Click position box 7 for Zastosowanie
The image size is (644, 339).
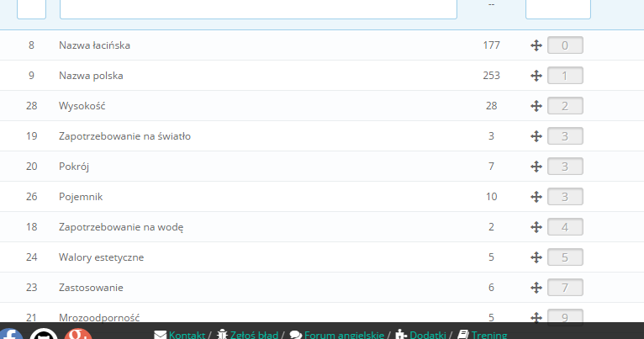565,288
